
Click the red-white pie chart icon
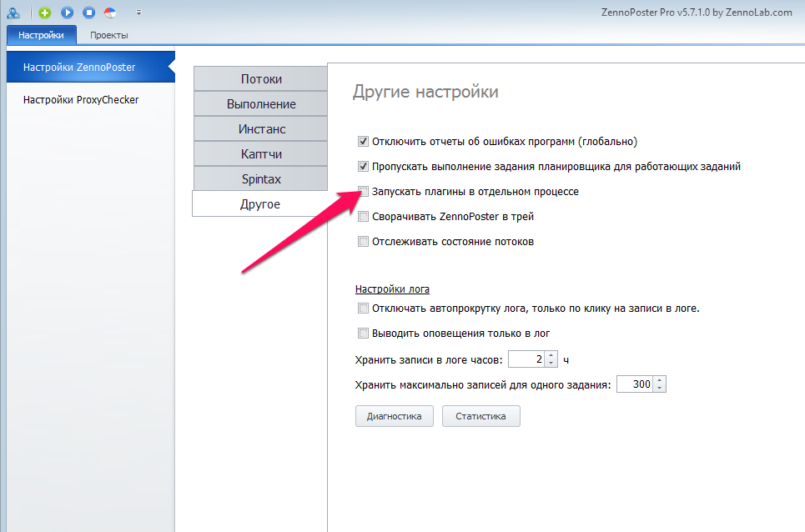click(x=110, y=13)
